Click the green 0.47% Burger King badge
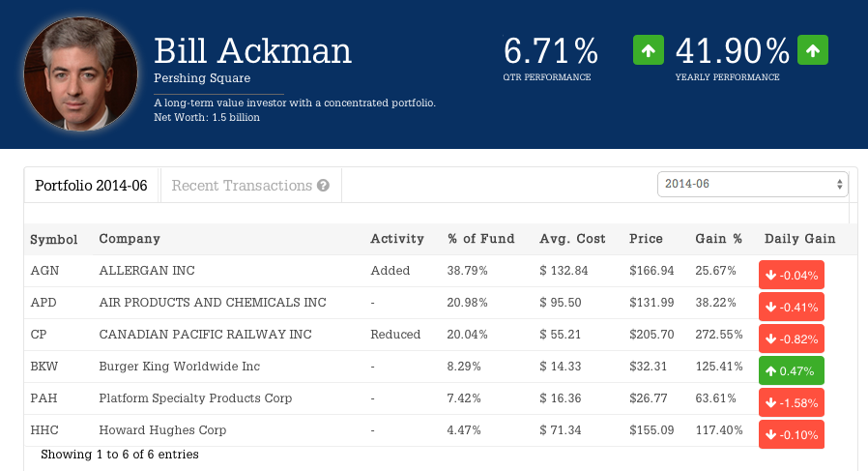This screenshot has width=868, height=471. pos(791,370)
